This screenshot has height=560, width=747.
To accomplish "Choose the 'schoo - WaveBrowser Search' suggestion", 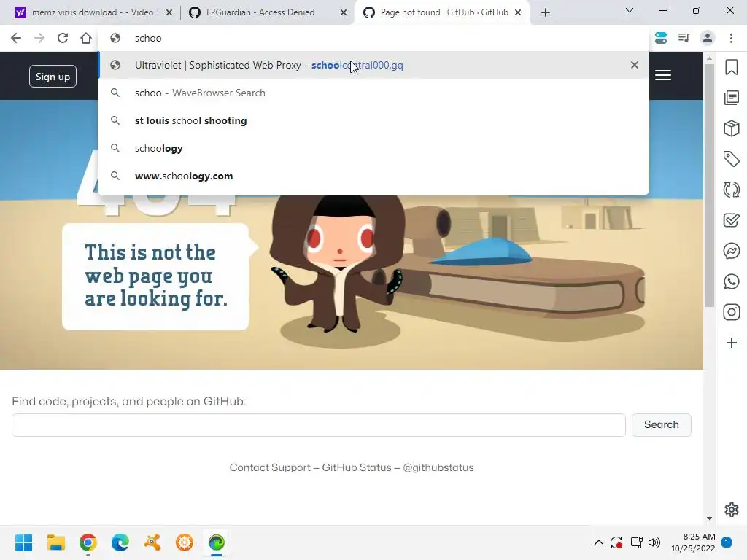I will tap(373, 93).
